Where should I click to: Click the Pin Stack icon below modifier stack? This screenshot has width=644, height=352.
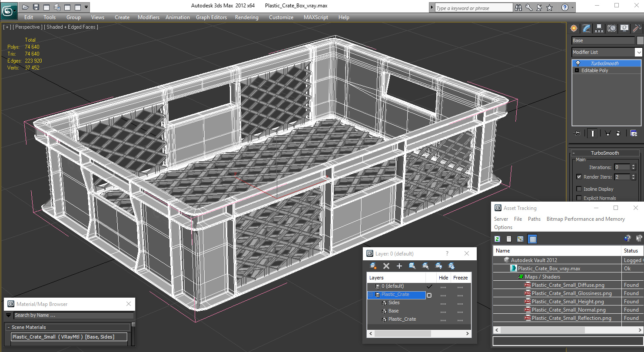[x=577, y=133]
